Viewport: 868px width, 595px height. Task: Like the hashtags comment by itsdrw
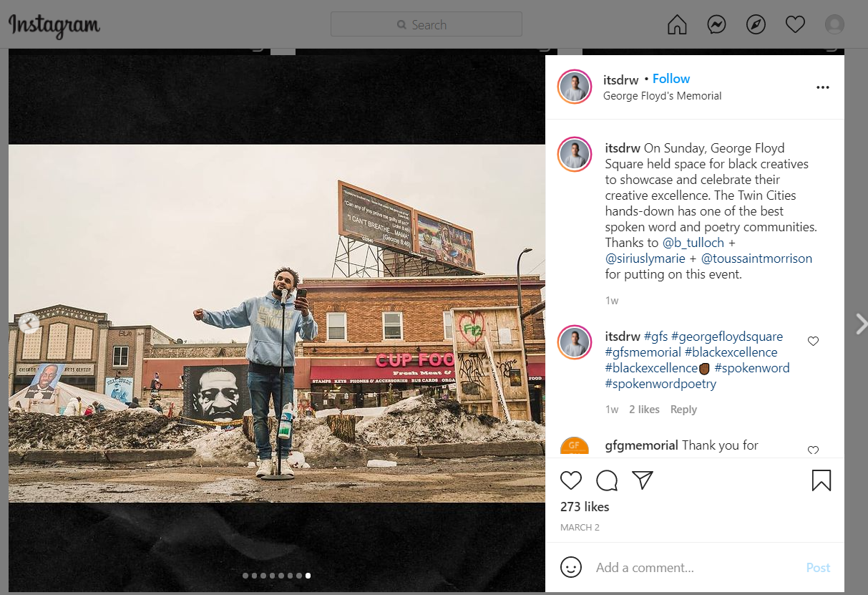(x=813, y=342)
